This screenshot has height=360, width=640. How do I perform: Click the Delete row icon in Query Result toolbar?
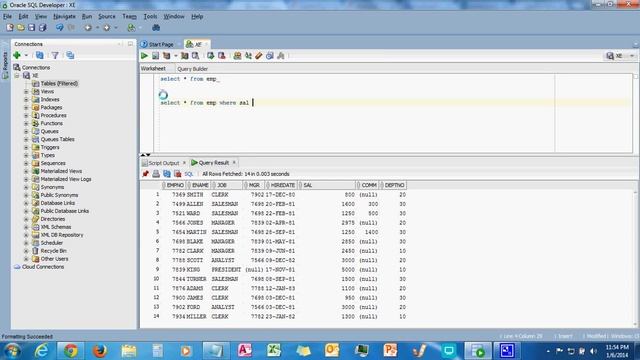point(178,174)
